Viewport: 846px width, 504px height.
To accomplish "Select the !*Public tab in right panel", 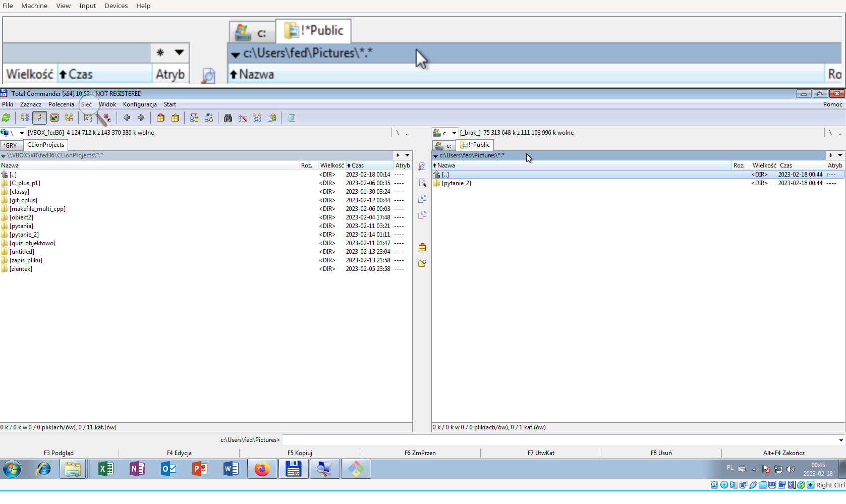I will click(475, 145).
